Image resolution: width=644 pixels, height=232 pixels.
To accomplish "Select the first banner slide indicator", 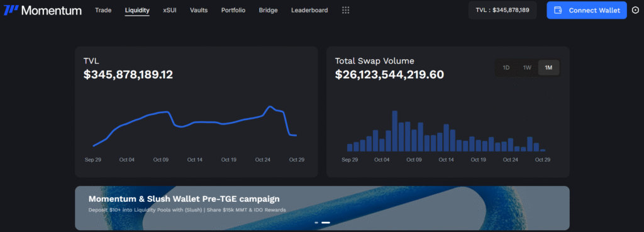I will 317,223.
